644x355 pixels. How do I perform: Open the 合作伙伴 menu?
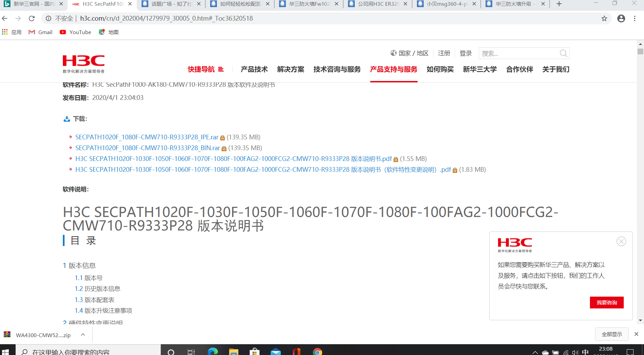pyautogui.click(x=519, y=69)
